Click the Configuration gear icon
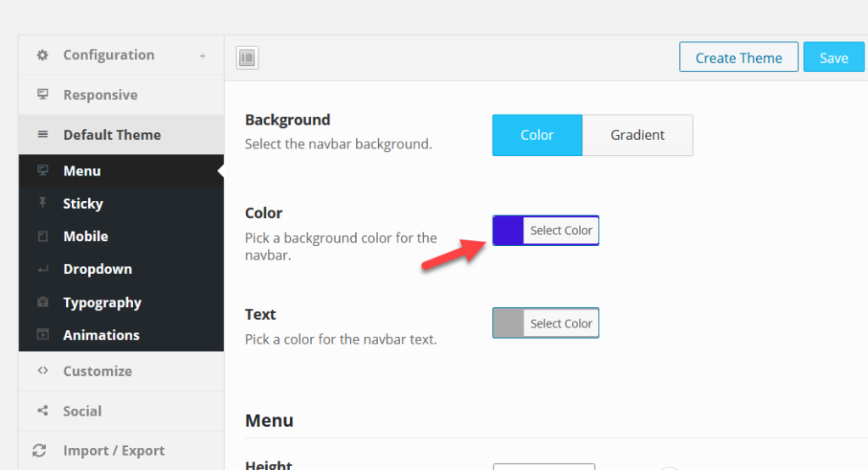The height and width of the screenshot is (470, 868). point(42,55)
